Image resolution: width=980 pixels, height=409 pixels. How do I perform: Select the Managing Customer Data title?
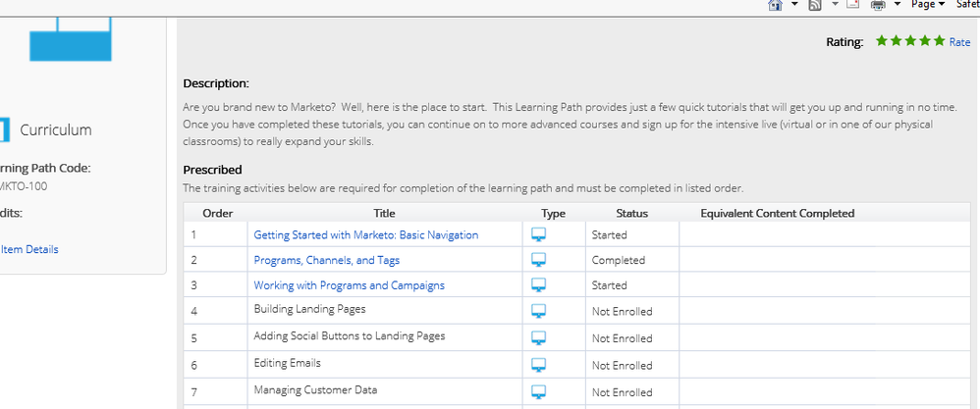315,389
